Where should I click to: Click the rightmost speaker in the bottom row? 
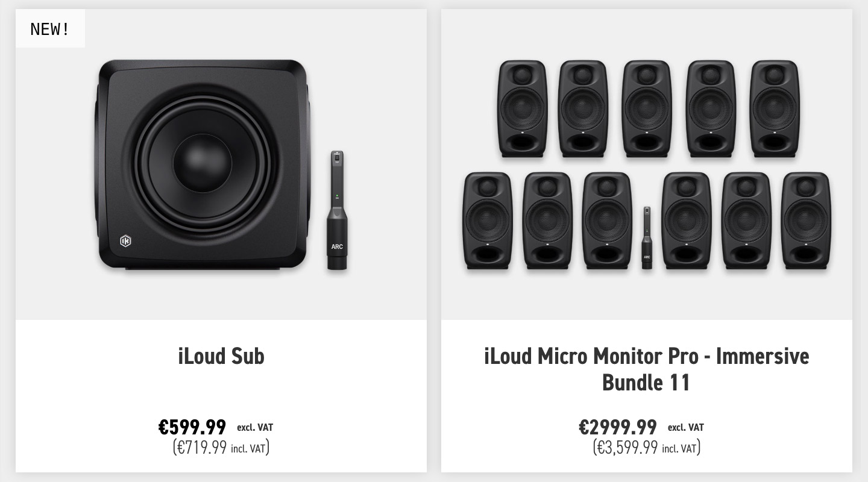click(806, 221)
